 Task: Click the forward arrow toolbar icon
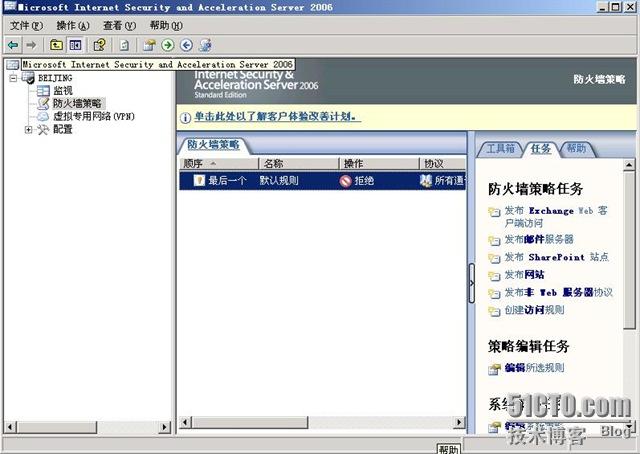(31, 45)
